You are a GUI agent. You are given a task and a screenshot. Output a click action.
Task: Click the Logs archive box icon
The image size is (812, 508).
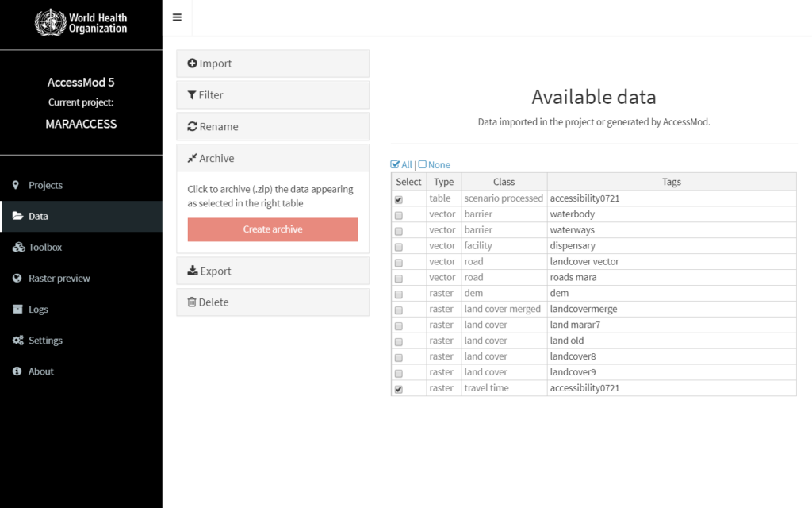[x=17, y=310]
